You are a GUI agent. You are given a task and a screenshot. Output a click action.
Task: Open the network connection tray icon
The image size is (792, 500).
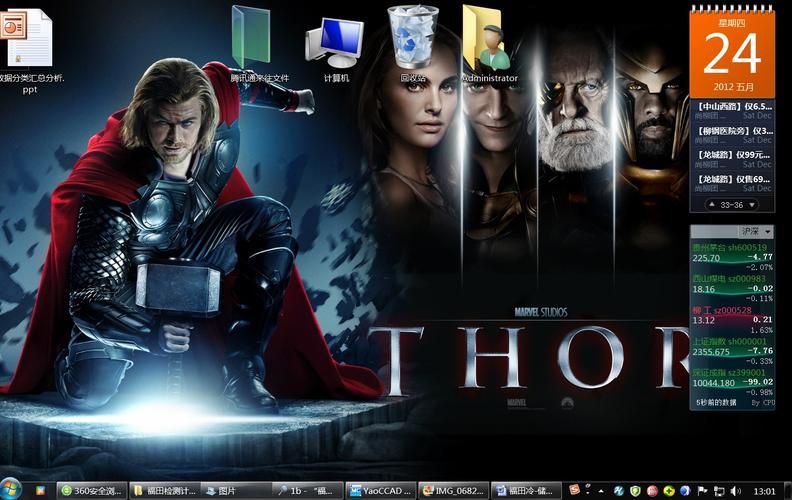[x=719, y=490]
